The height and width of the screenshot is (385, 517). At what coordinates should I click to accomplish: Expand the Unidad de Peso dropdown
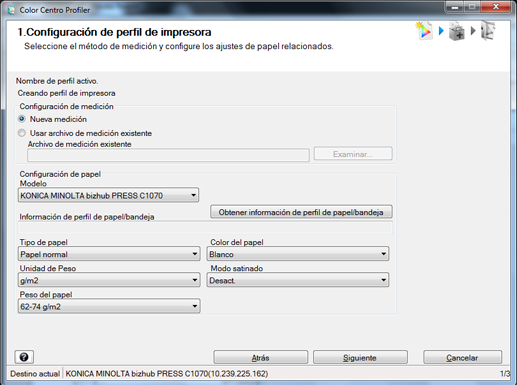109,280
